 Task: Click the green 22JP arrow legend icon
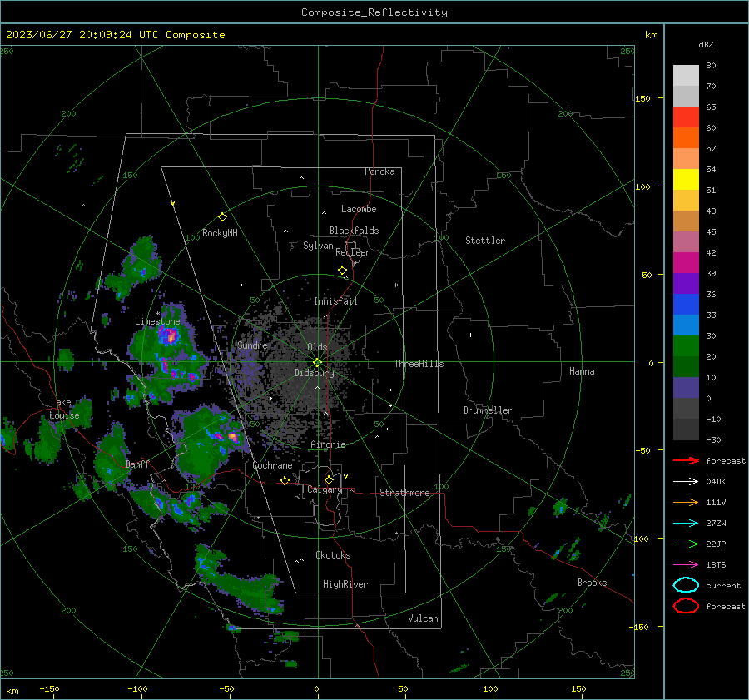686,544
